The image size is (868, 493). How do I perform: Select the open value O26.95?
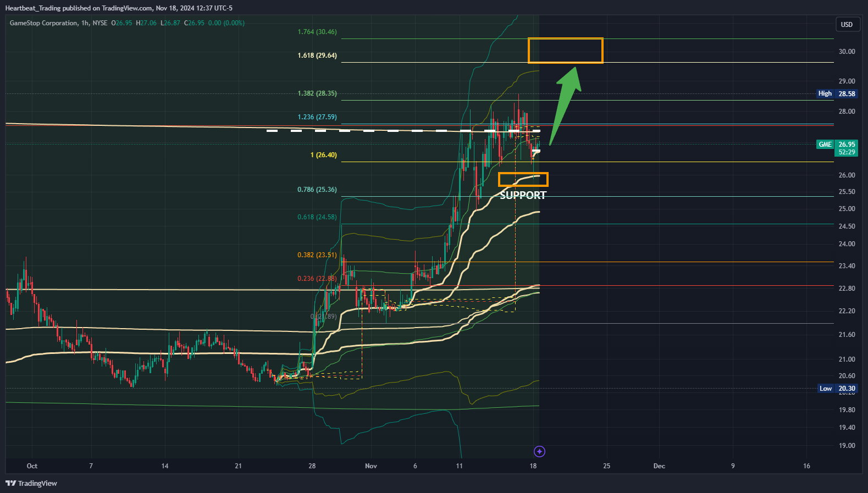tap(121, 23)
